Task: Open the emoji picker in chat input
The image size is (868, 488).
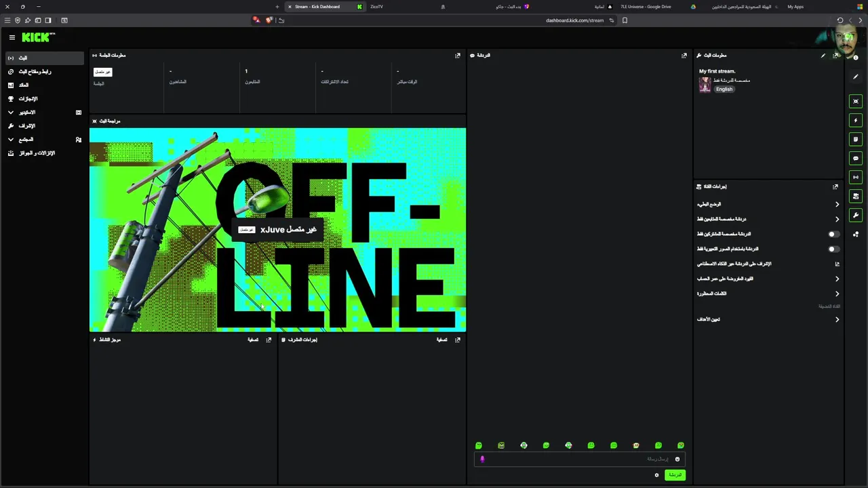Action: point(677,459)
